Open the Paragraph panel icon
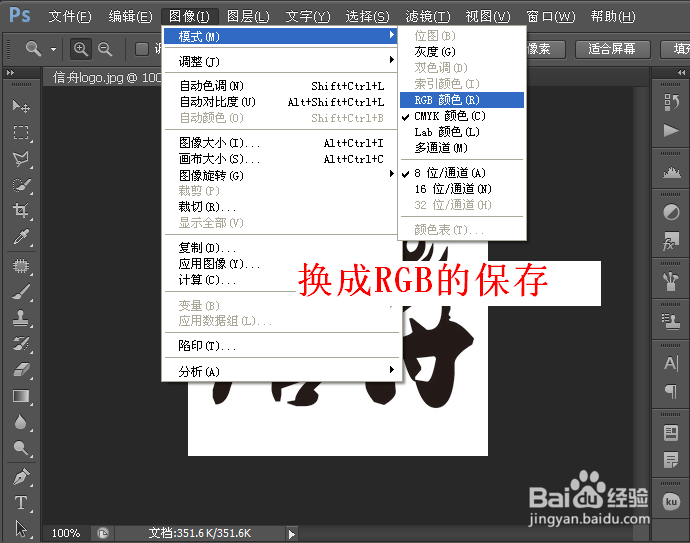The image size is (690, 543). pos(671,391)
